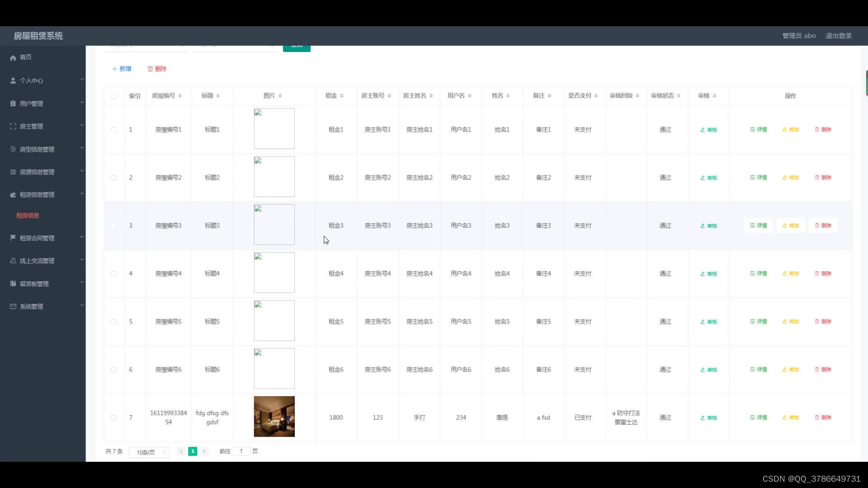Click page number 1 button
The image size is (868, 488).
pos(193,451)
